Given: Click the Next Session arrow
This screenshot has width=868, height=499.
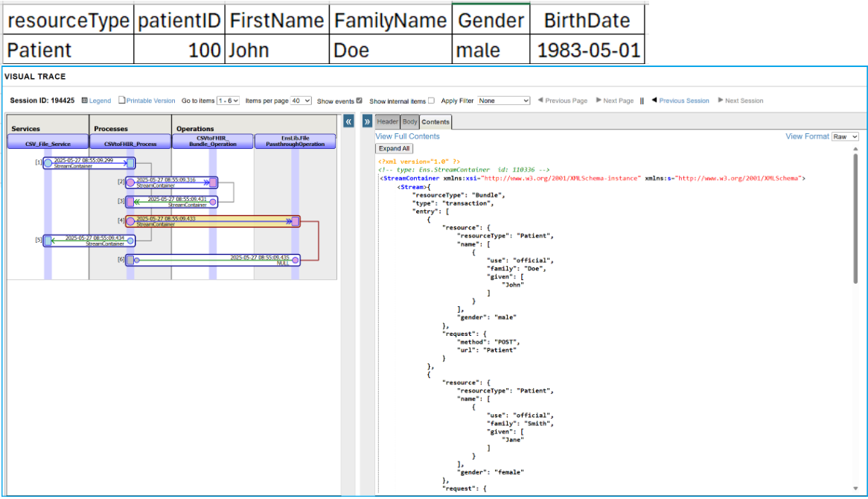Looking at the screenshot, I should [x=720, y=101].
